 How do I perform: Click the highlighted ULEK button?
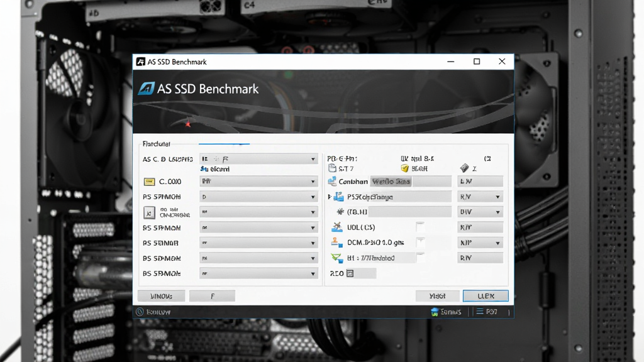(486, 296)
